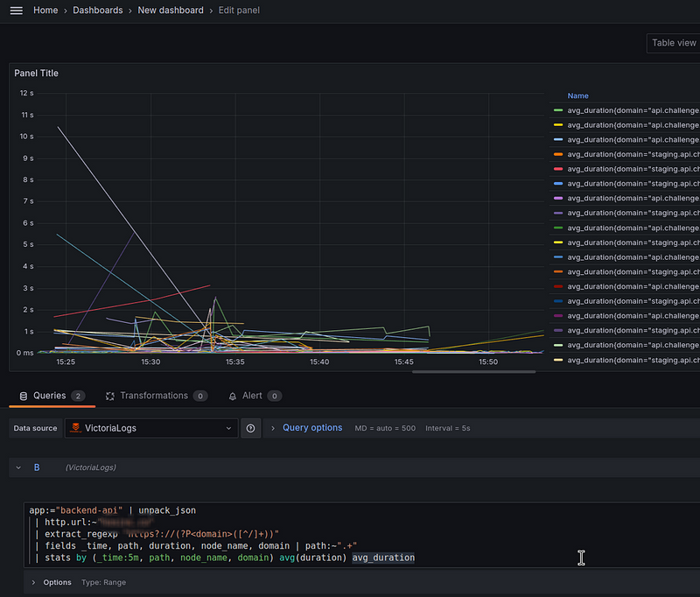Switch to the Alert tab
This screenshot has height=597, width=700.
(x=252, y=396)
